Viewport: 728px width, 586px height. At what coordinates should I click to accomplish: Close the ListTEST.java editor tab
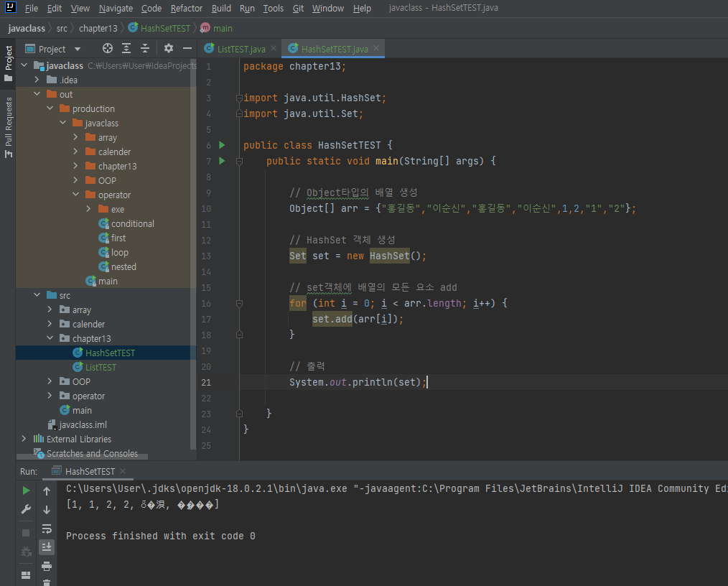pos(274,48)
